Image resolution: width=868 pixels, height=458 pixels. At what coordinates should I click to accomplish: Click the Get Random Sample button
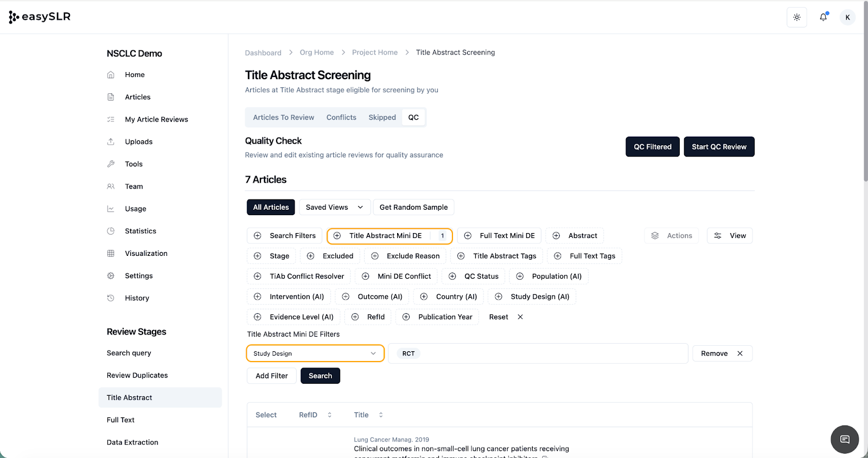[413, 207]
